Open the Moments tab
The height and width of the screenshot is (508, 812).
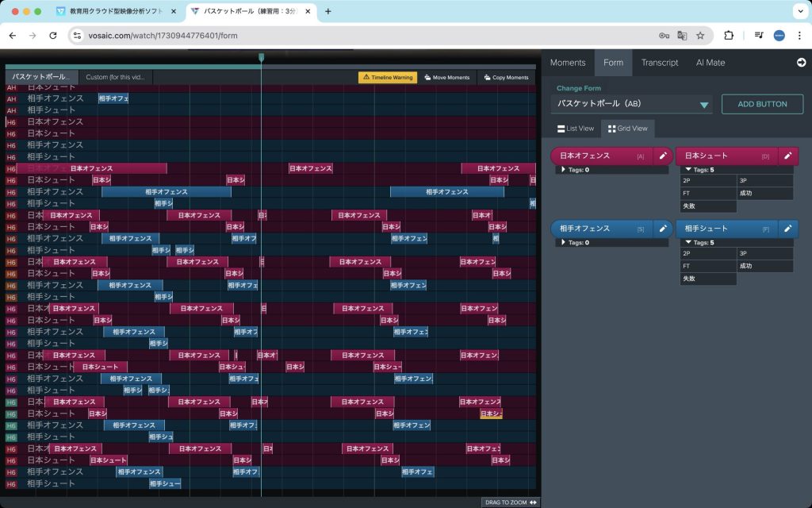[x=568, y=63]
